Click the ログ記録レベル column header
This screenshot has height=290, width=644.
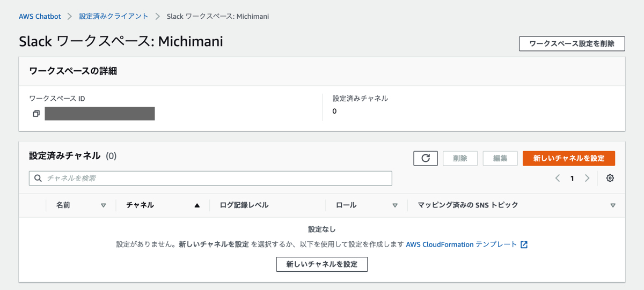pyautogui.click(x=244, y=205)
